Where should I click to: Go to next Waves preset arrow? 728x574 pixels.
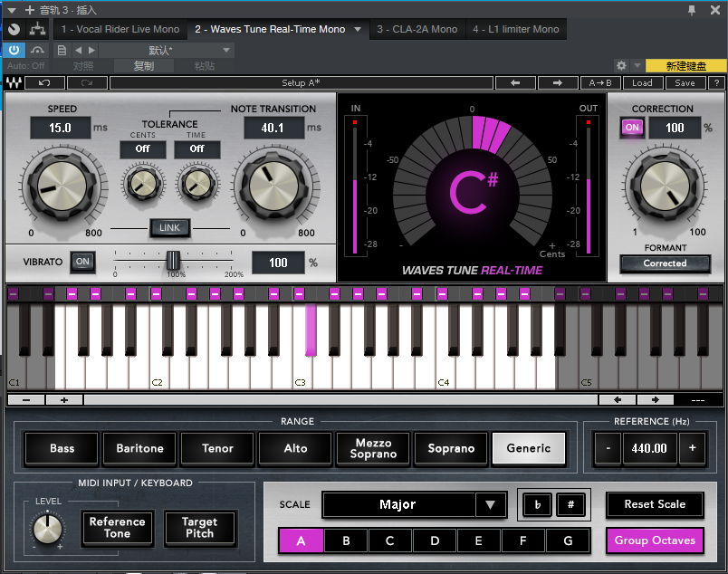point(558,83)
